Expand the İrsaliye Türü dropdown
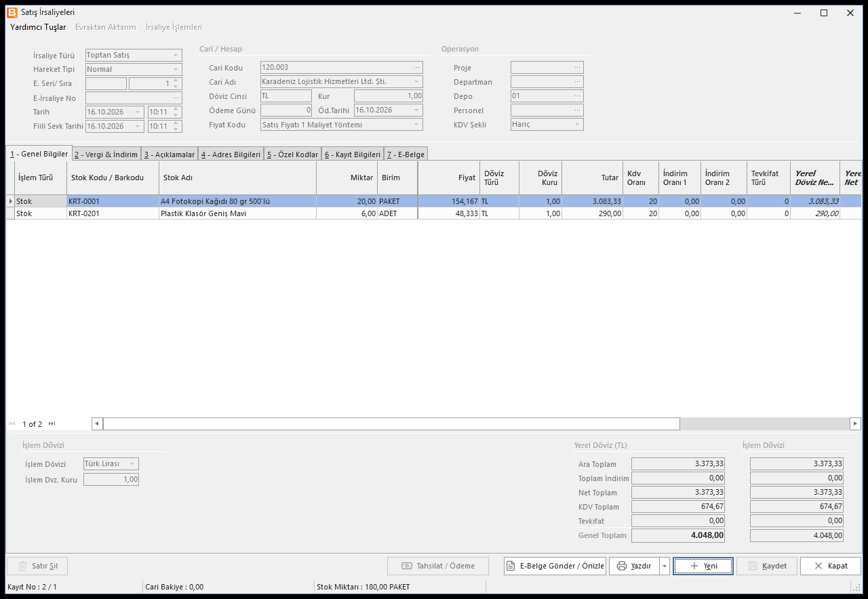Image resolution: width=868 pixels, height=599 pixels. tap(176, 55)
